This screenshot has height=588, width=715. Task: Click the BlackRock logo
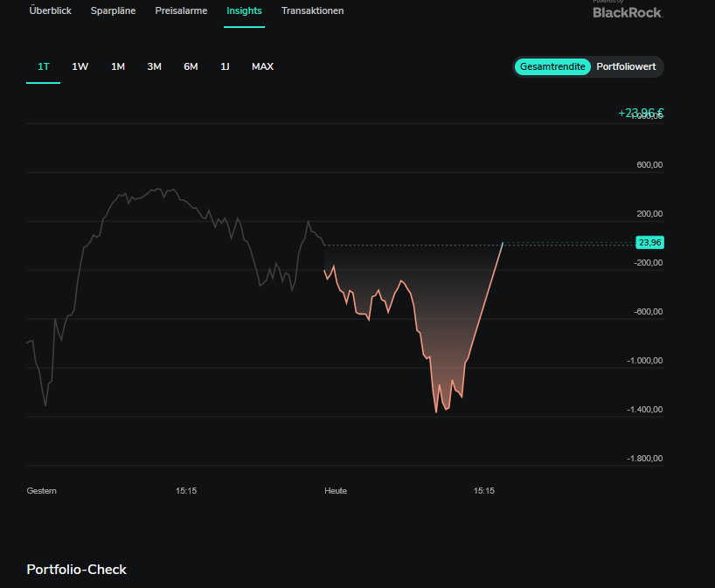pos(627,11)
